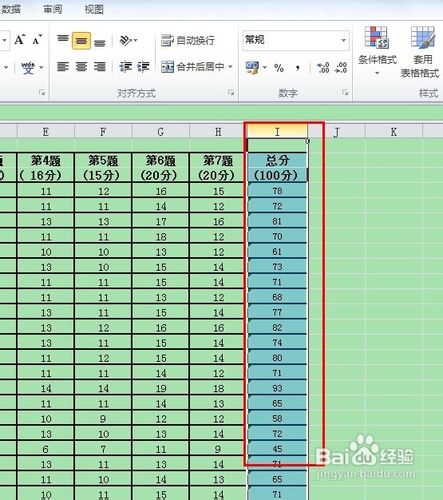This screenshot has height=500, width=443.
Task: Click the 第5题 (15分) header cell
Action: (x=103, y=168)
